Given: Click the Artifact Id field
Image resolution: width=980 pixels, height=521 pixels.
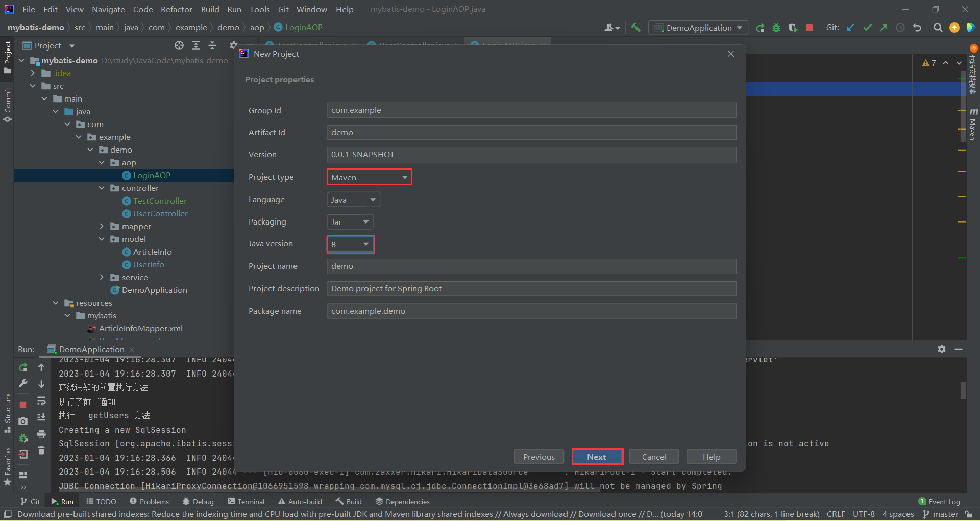Looking at the screenshot, I should pyautogui.click(x=531, y=133).
